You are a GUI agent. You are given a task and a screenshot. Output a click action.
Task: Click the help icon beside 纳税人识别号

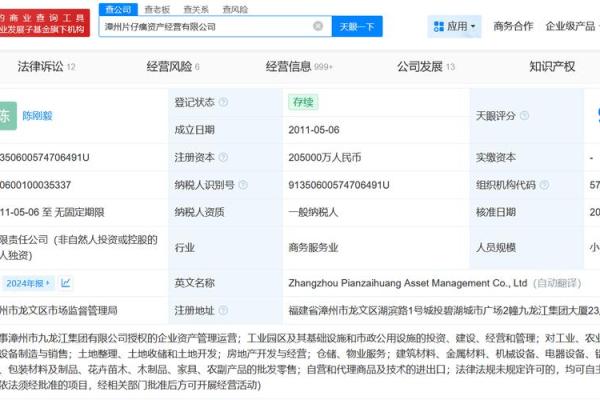tap(244, 185)
